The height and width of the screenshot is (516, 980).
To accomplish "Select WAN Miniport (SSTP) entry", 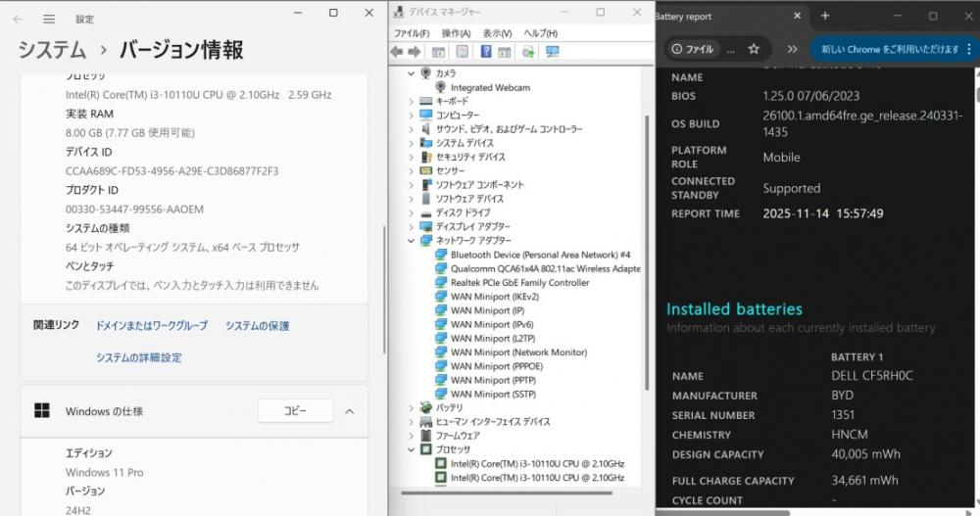I will [486, 395].
